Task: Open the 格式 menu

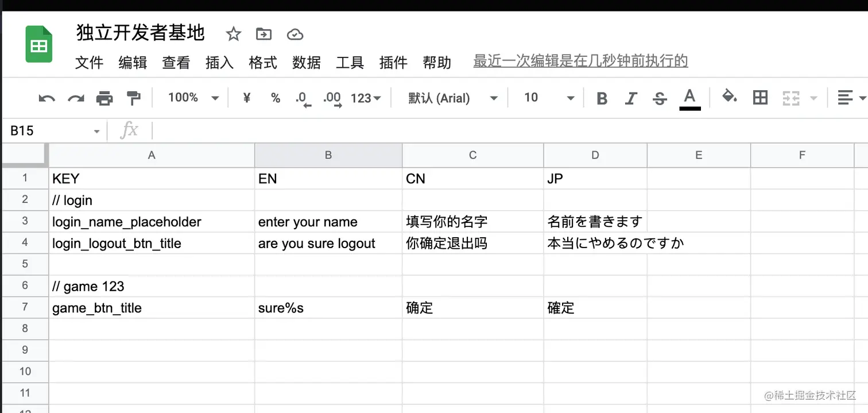Action: [x=263, y=62]
